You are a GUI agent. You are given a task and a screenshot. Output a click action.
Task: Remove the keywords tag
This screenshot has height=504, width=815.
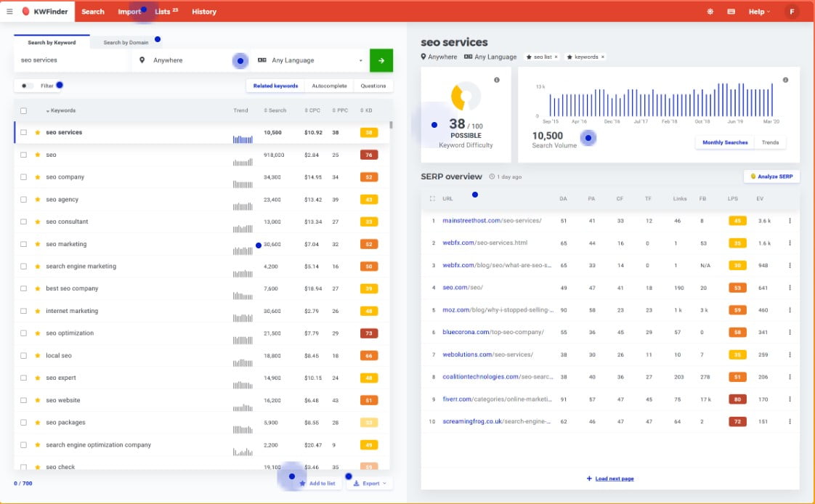[602, 57]
